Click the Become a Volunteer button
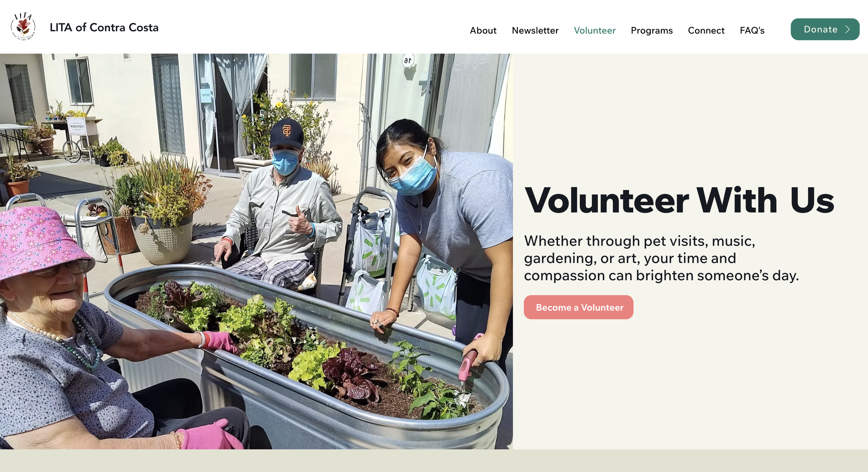This screenshot has width=868, height=472. [578, 307]
